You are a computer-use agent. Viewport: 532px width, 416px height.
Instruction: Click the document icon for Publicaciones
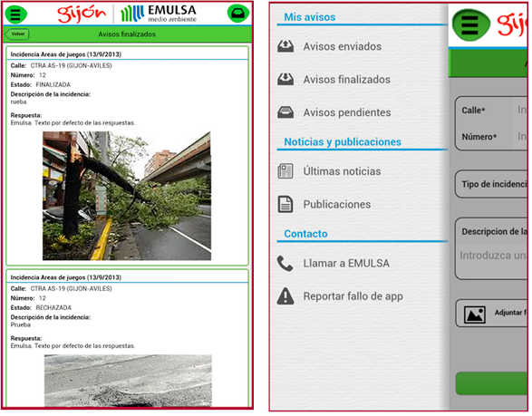pos(285,204)
